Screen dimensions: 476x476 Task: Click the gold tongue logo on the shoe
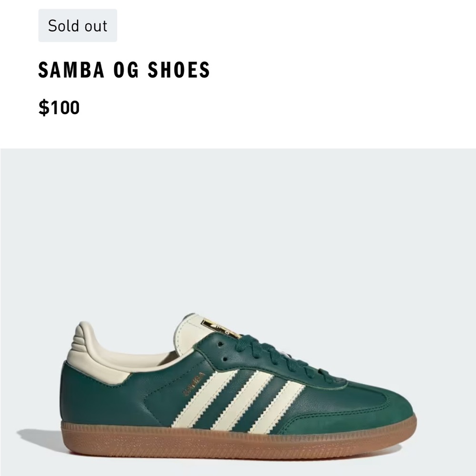pyautogui.click(x=220, y=327)
